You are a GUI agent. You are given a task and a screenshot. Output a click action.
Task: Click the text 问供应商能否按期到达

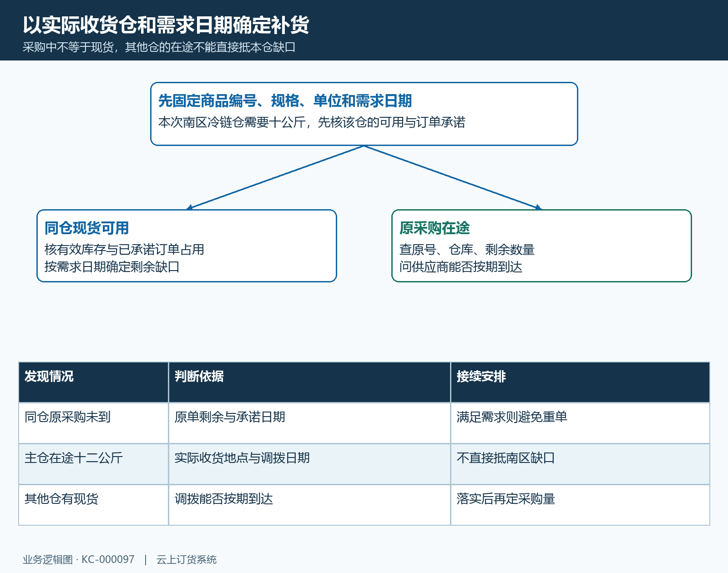461,267
